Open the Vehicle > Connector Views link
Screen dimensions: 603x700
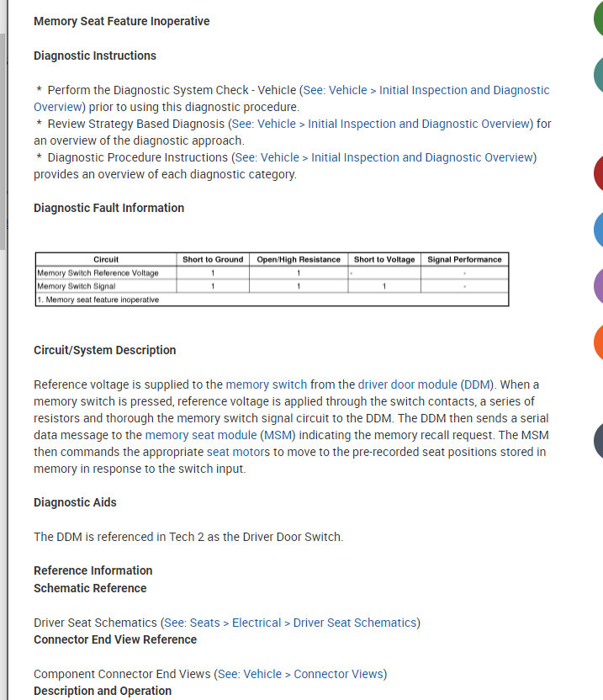(301, 674)
